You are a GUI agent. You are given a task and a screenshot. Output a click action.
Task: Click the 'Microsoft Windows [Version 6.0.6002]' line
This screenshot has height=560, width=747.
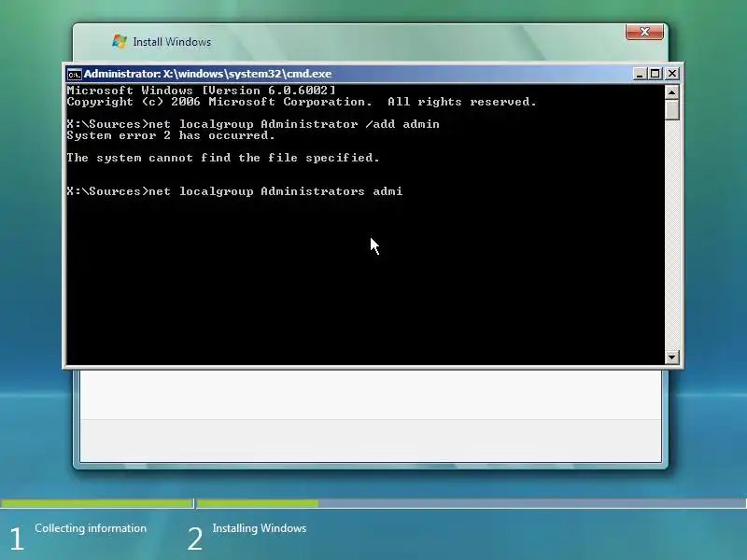(x=201, y=91)
